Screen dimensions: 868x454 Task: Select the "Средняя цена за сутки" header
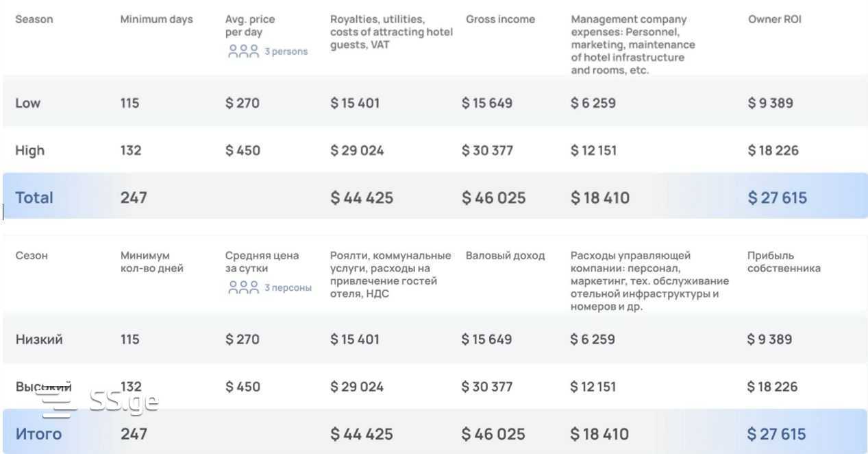(262, 262)
